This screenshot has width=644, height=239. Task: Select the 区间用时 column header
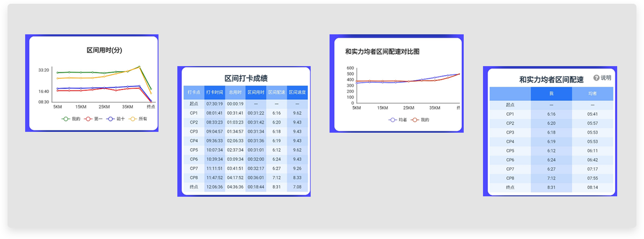pyautogui.click(x=256, y=93)
